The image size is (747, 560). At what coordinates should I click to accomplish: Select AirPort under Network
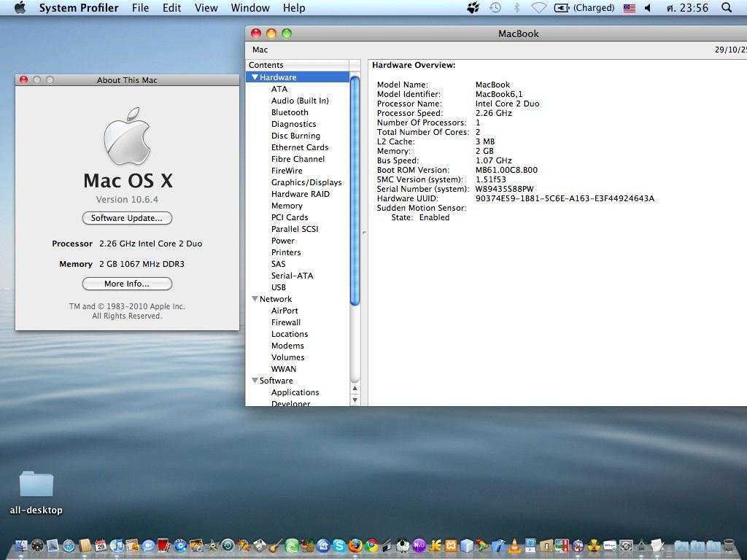click(x=285, y=311)
